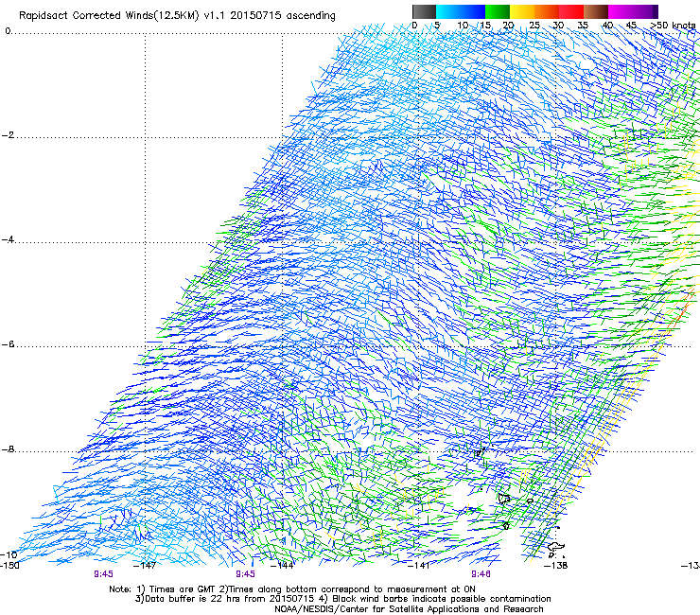Click the yellow 20-25 knots legend segment
Screen dimensions: 700x615
[x=522, y=11]
